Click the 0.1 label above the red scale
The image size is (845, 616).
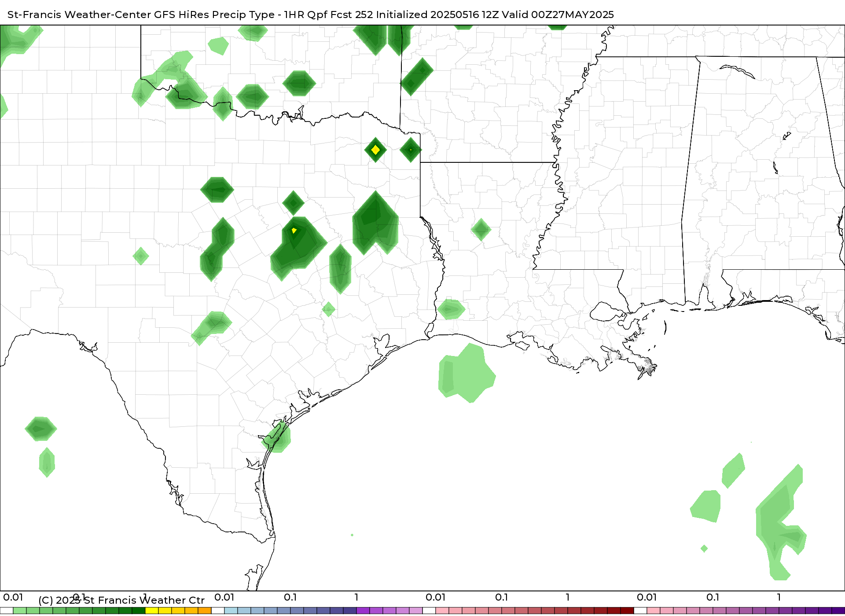[x=502, y=598]
